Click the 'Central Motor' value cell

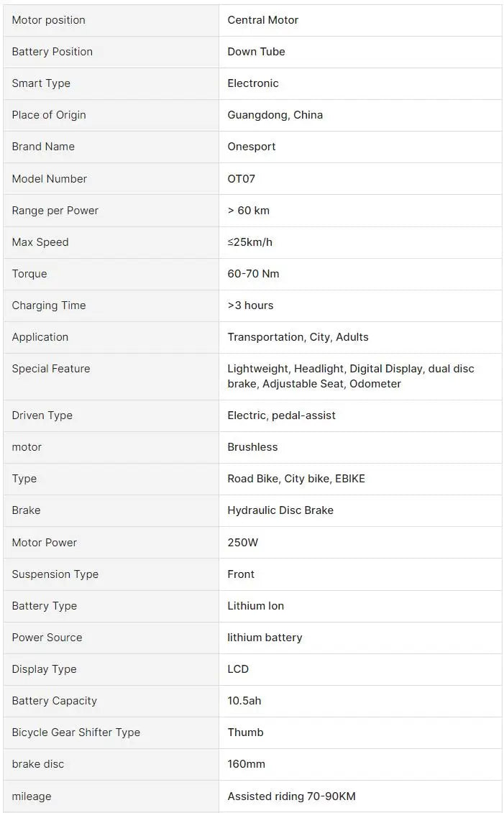point(263,20)
